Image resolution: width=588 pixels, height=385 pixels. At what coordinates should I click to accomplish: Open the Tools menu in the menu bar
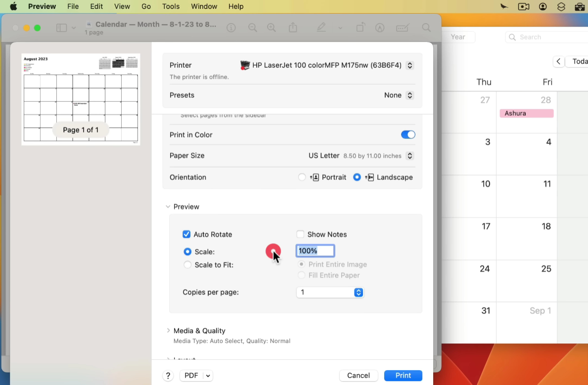pos(171,6)
